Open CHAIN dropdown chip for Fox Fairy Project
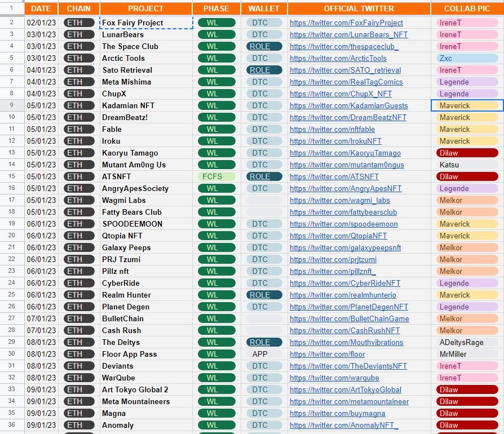 click(x=79, y=23)
